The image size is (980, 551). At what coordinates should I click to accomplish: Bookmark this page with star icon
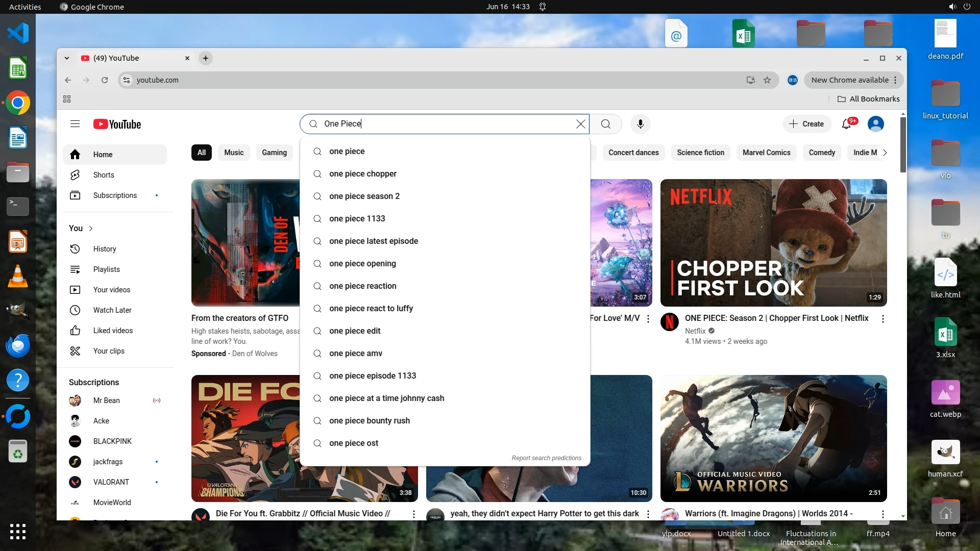pos(767,80)
